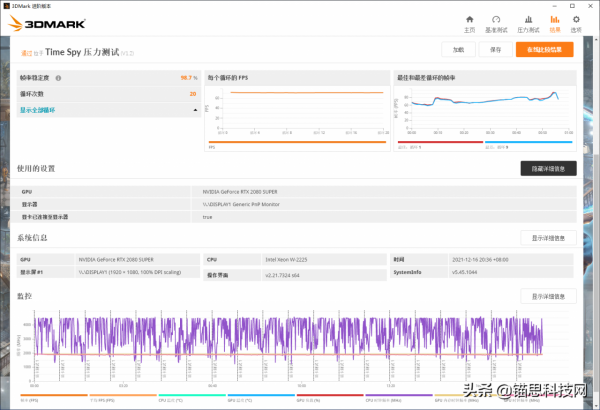The height and width of the screenshot is (410, 600).
Task: Click the blue best-loop legend bar
Action: point(528,142)
